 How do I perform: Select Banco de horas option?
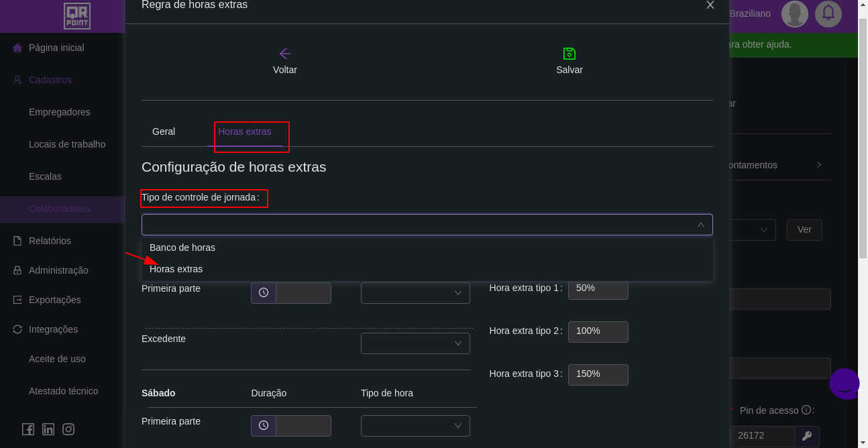pos(182,247)
